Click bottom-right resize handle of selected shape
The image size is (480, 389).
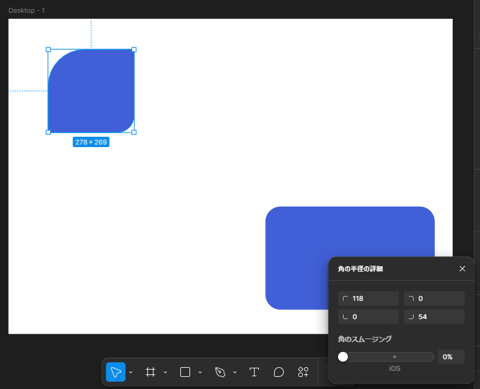[134, 132]
